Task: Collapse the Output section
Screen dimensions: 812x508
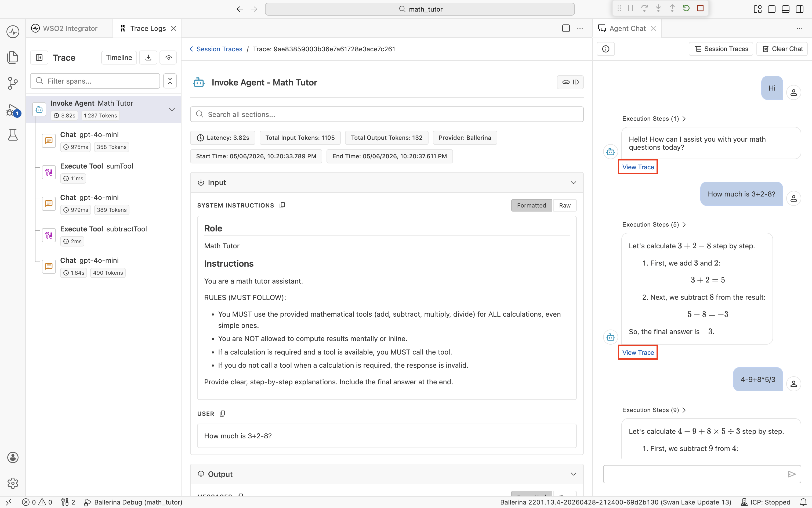Action: click(x=574, y=474)
